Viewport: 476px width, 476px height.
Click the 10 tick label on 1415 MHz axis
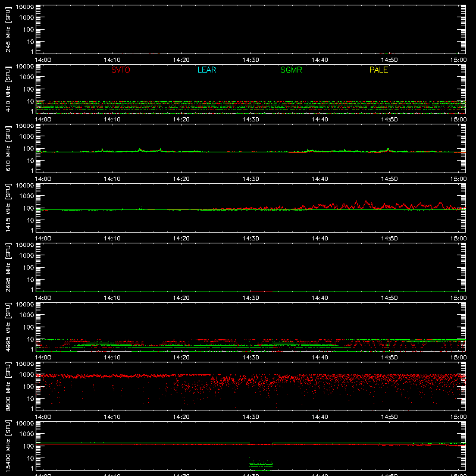click(30, 220)
